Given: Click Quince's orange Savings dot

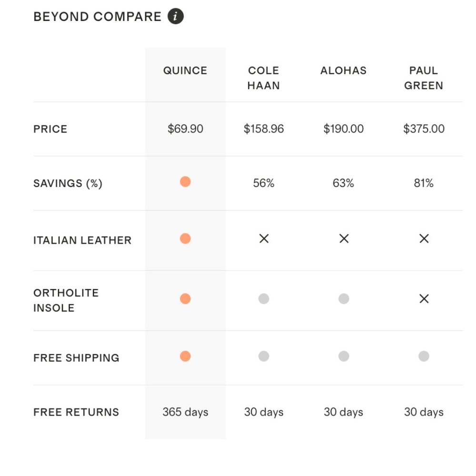Looking at the screenshot, I should click(185, 181).
